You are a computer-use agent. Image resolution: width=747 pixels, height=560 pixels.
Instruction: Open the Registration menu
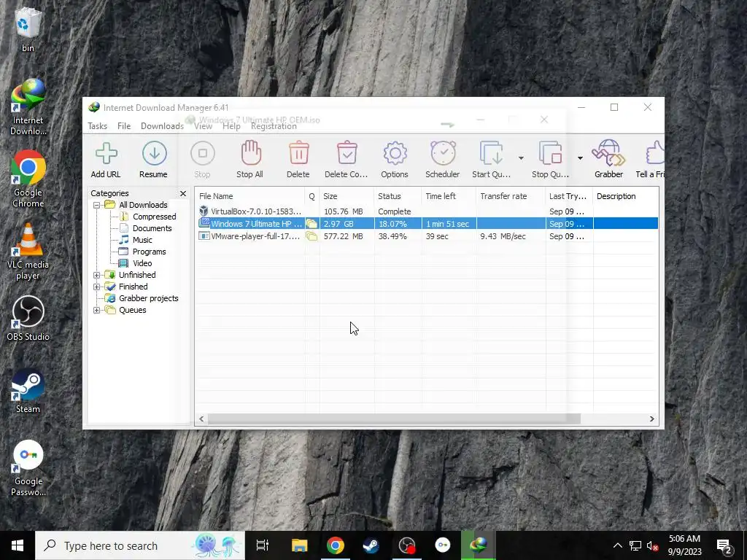click(x=274, y=126)
